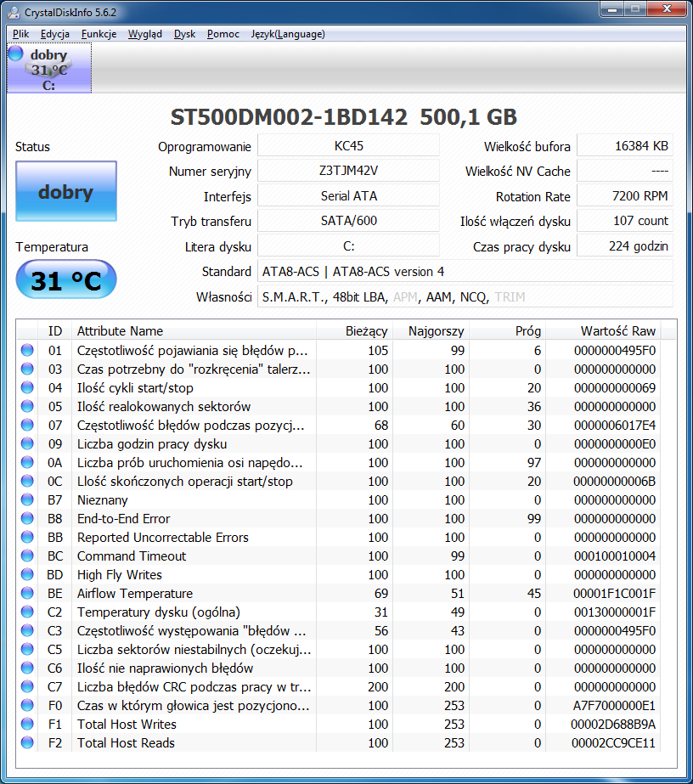Click status dot for attribute F0

tap(27, 706)
